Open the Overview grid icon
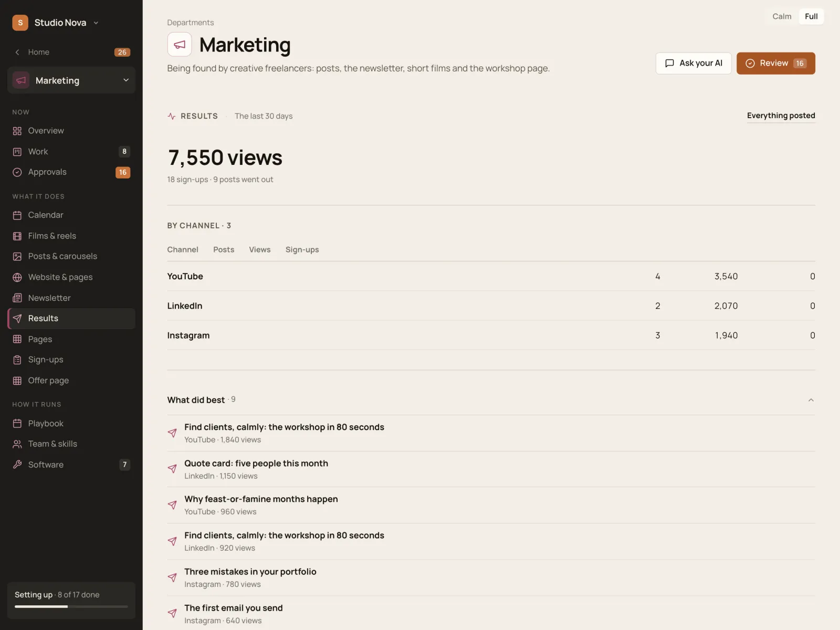840x630 pixels. tap(17, 131)
